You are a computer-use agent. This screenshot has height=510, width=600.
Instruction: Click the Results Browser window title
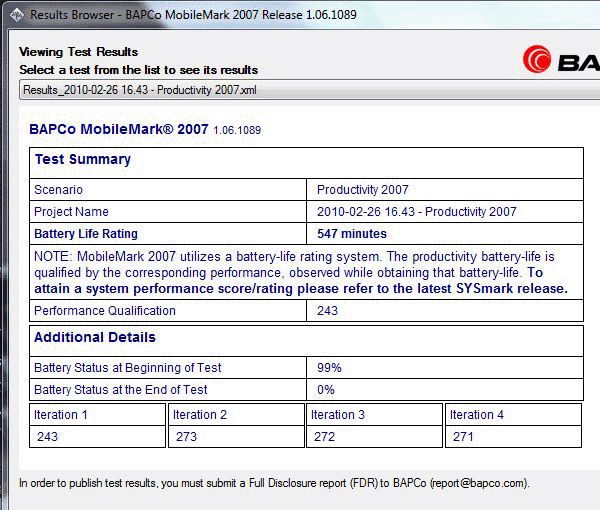tap(193, 15)
